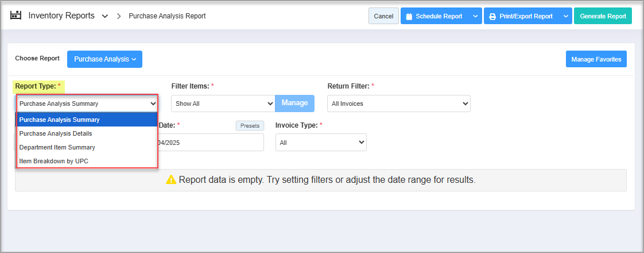
Task: Open Print/Export Report dropdown arrow
Action: [x=566, y=16]
